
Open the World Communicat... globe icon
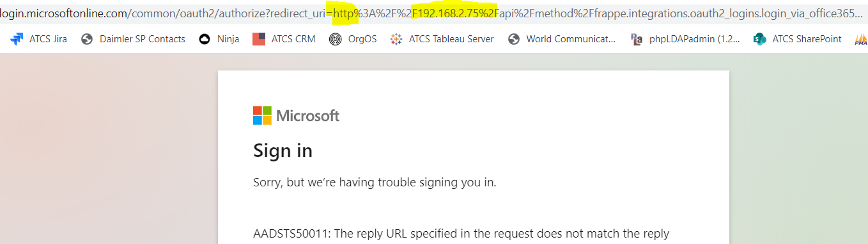point(514,39)
